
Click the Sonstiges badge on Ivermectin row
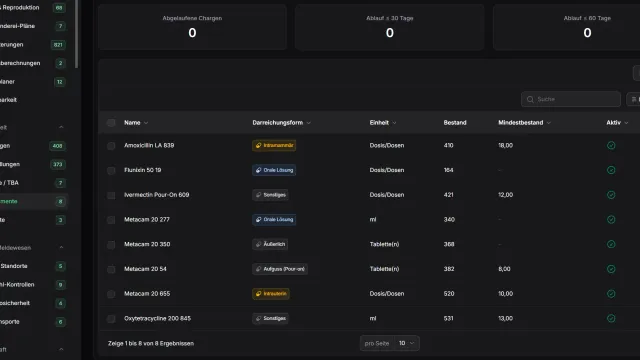[x=270, y=195]
